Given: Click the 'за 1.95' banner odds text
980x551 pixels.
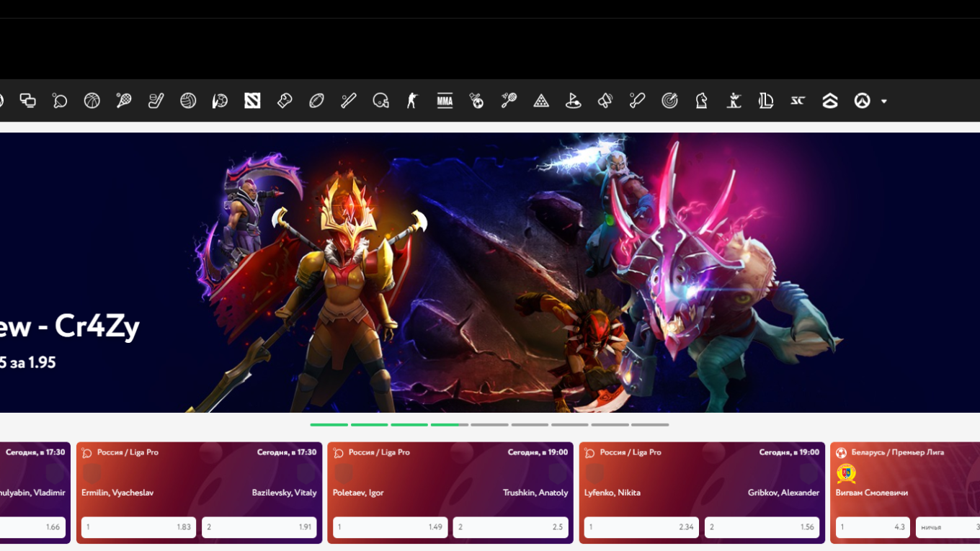Looking at the screenshot, I should click(x=33, y=363).
